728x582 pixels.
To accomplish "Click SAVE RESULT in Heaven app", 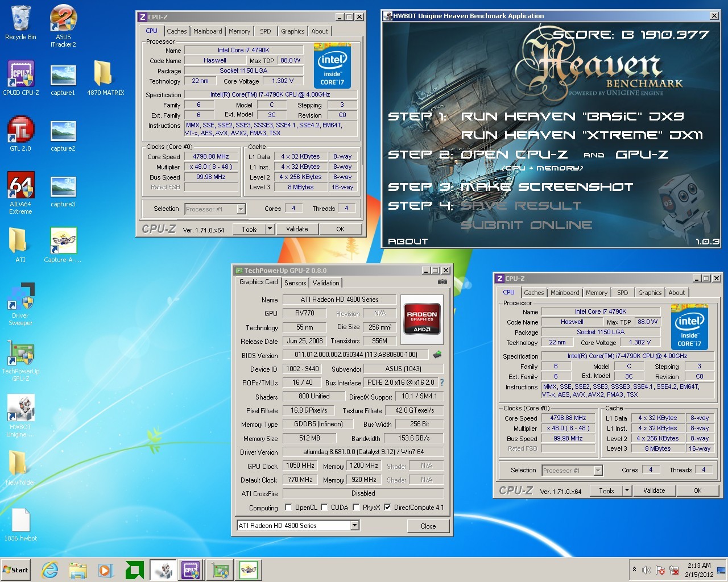I will (521, 206).
